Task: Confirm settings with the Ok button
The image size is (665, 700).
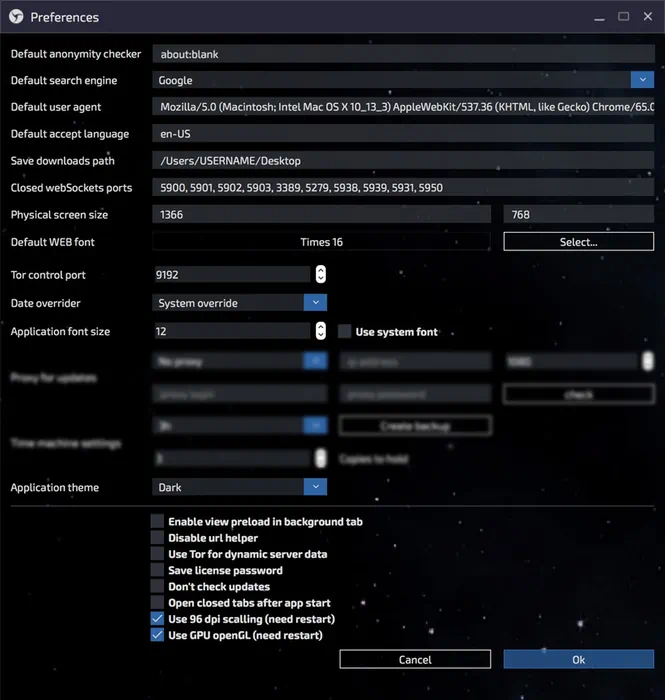Action: click(579, 659)
